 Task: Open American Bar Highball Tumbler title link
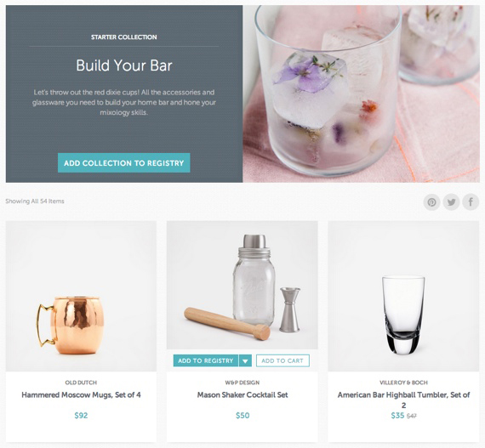coord(403,400)
